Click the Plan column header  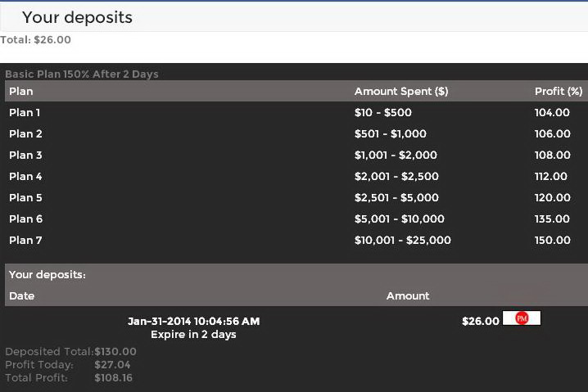pos(21,92)
